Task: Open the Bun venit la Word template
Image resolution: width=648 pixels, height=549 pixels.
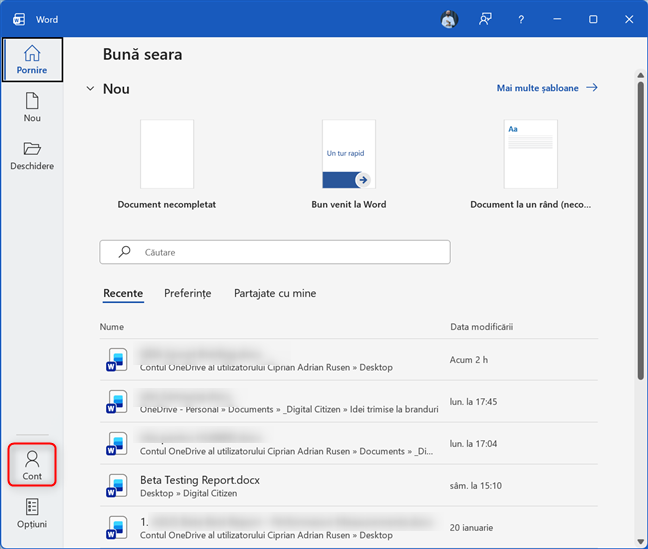Action: point(349,155)
